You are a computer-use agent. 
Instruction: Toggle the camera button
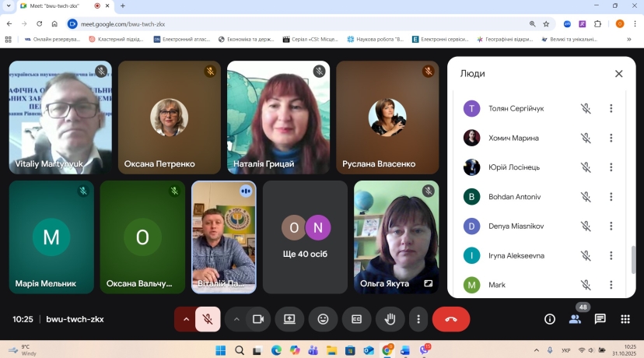coord(258,319)
